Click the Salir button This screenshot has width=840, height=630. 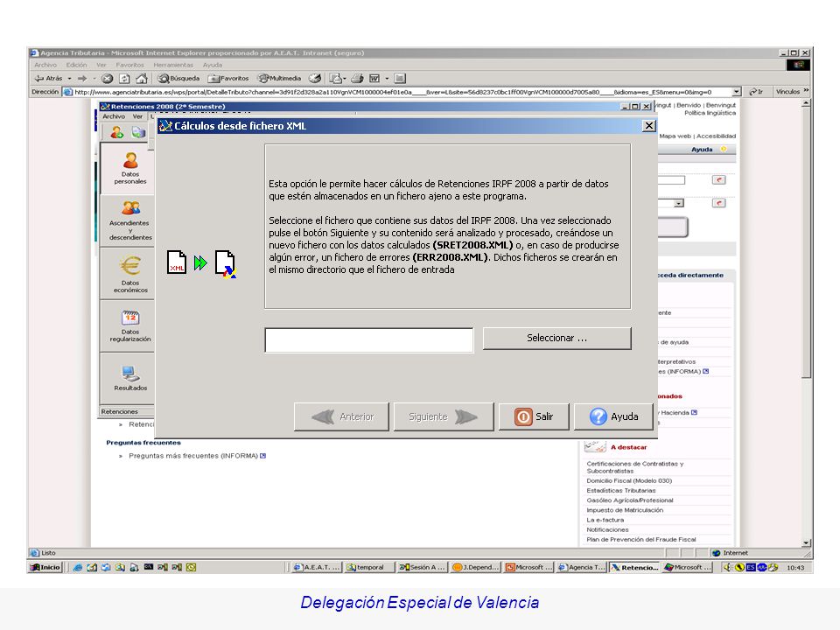point(534,416)
